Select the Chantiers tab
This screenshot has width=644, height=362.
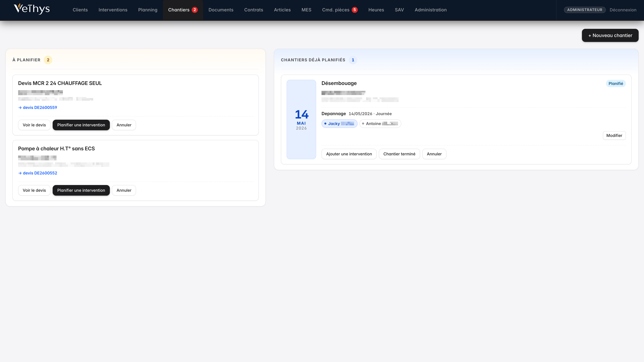click(183, 10)
